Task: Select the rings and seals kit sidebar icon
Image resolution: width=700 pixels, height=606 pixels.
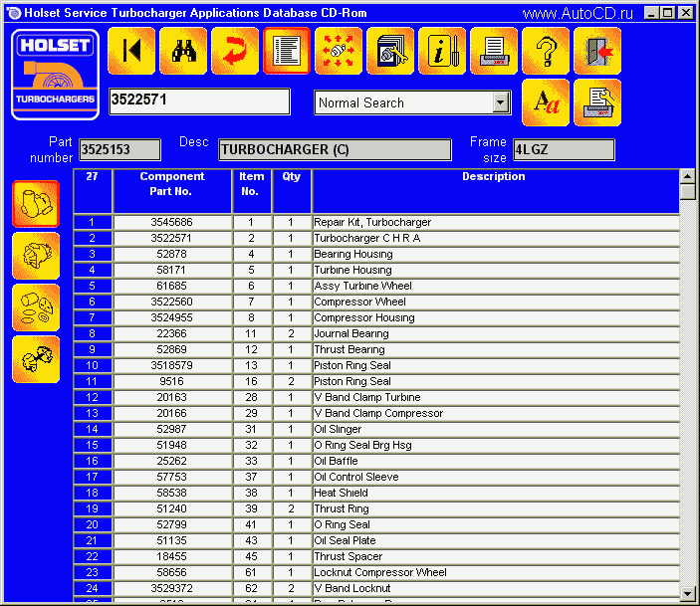Action: point(36,307)
